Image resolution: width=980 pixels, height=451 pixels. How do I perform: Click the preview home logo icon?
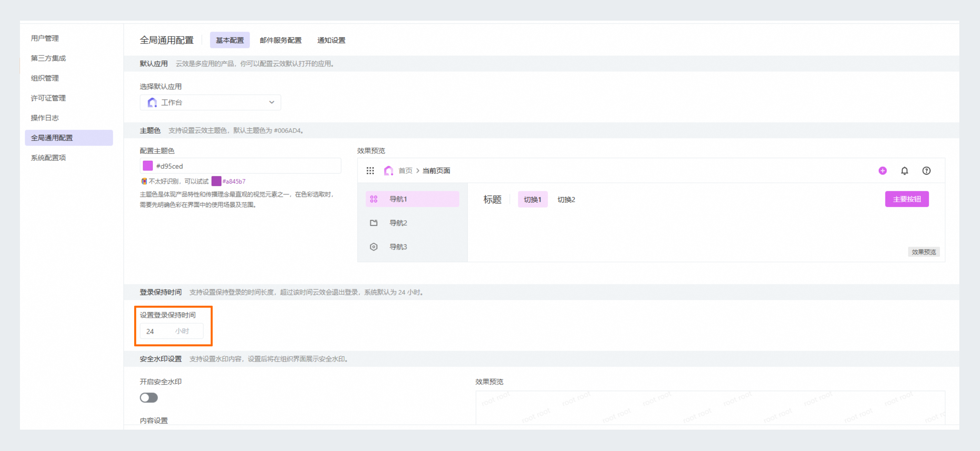[388, 170]
